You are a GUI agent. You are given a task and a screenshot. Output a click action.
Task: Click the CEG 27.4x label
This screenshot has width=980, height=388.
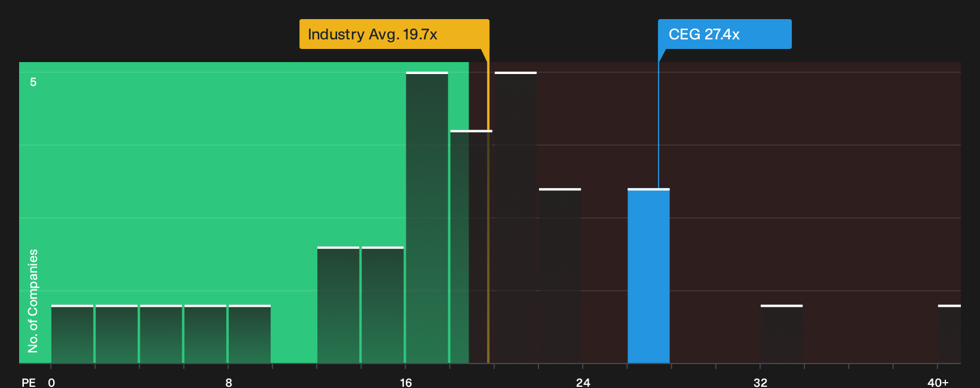click(725, 34)
